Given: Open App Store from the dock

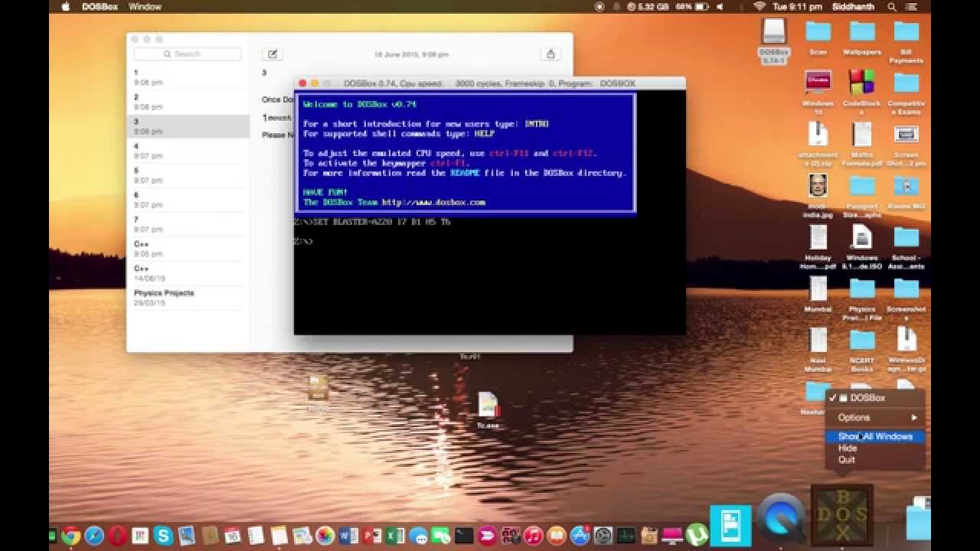Looking at the screenshot, I should tap(580, 536).
